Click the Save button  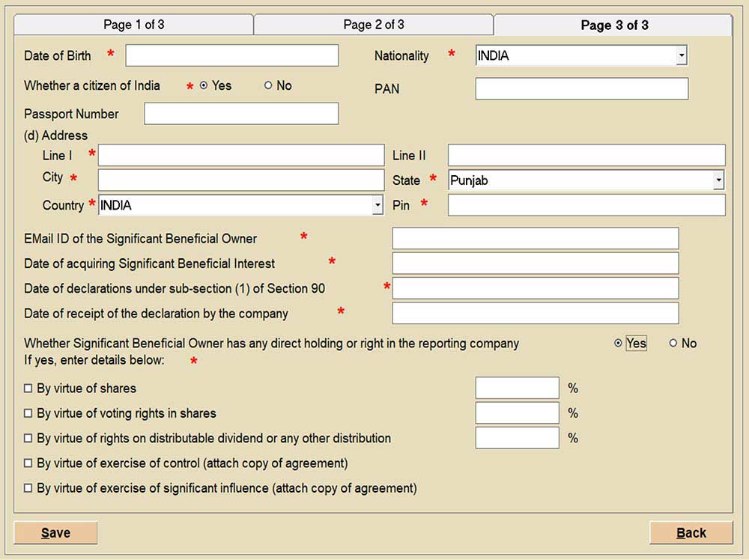pyautogui.click(x=55, y=532)
